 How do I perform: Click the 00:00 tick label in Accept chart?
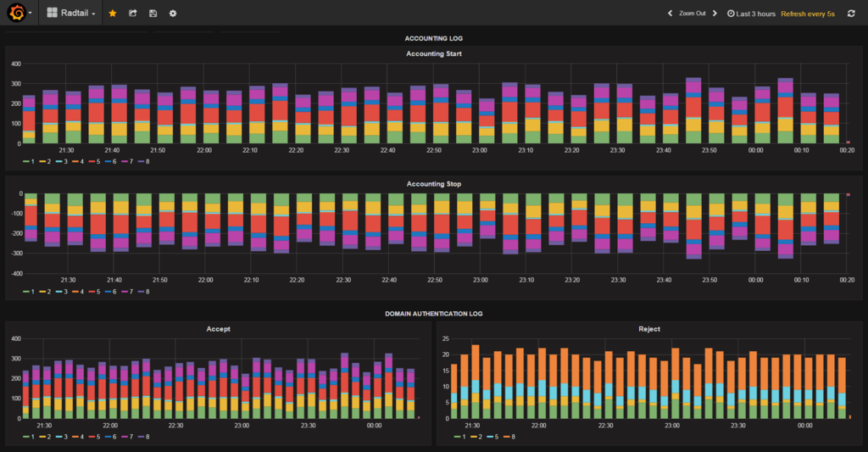click(x=374, y=426)
